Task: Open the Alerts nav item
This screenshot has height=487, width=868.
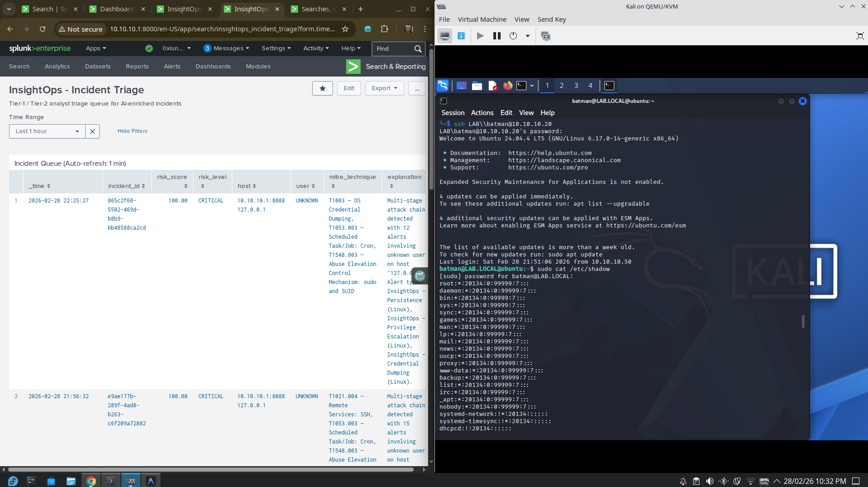Action: tap(172, 67)
